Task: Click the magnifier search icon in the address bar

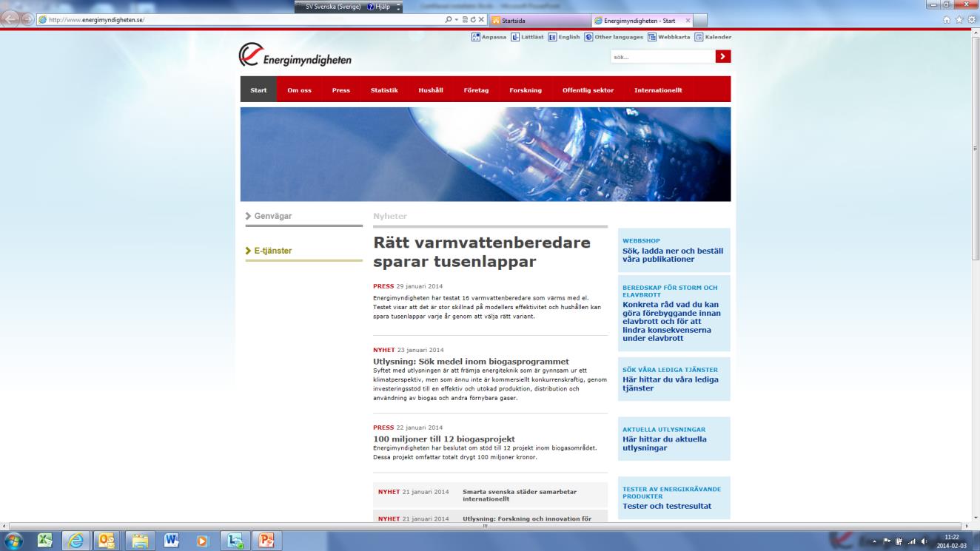Action: pos(449,20)
